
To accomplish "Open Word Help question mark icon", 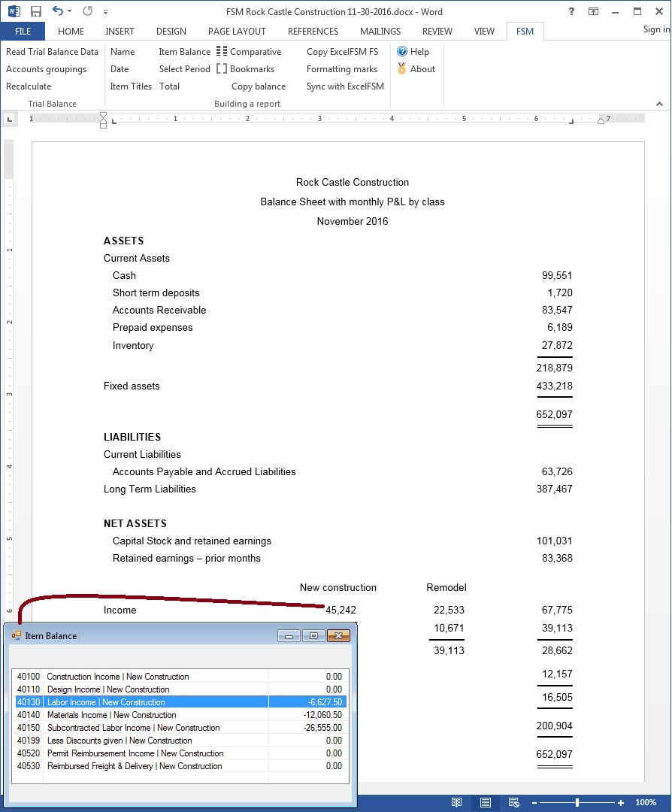I will tap(571, 11).
